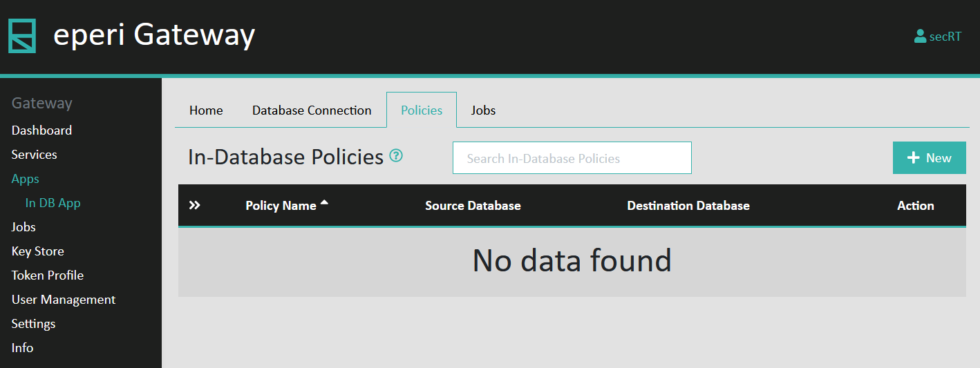The width and height of the screenshot is (980, 368).
Task: Expand columns with double chevron icon
Action: [x=195, y=205]
